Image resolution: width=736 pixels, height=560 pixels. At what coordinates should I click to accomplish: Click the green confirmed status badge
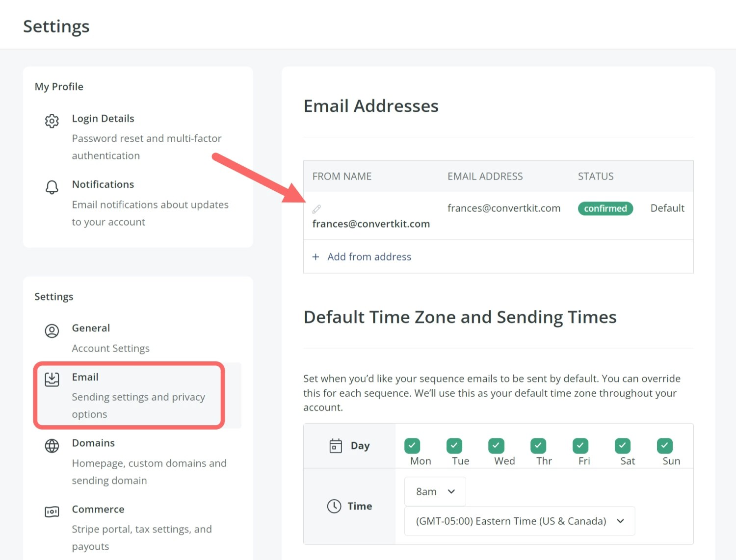pos(605,208)
